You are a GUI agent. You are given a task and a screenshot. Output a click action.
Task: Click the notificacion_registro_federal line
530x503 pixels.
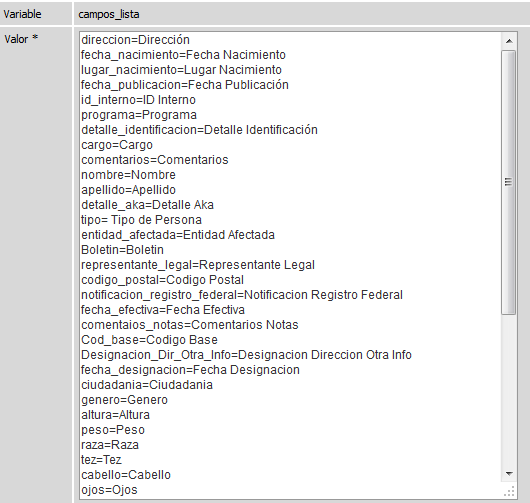tap(242, 295)
